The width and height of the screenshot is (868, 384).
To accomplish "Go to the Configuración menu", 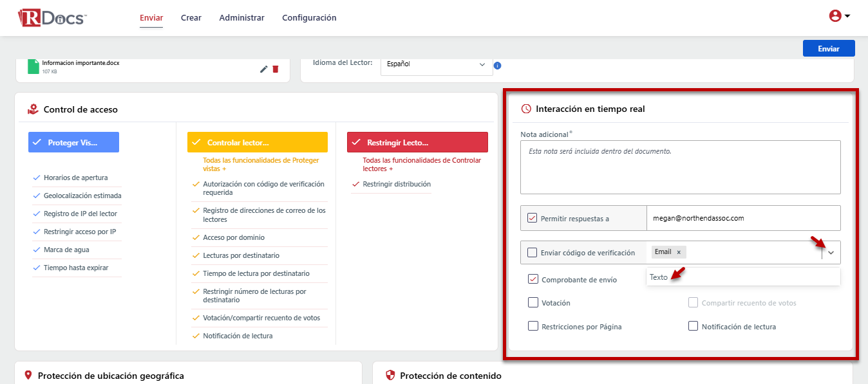I will pos(309,18).
